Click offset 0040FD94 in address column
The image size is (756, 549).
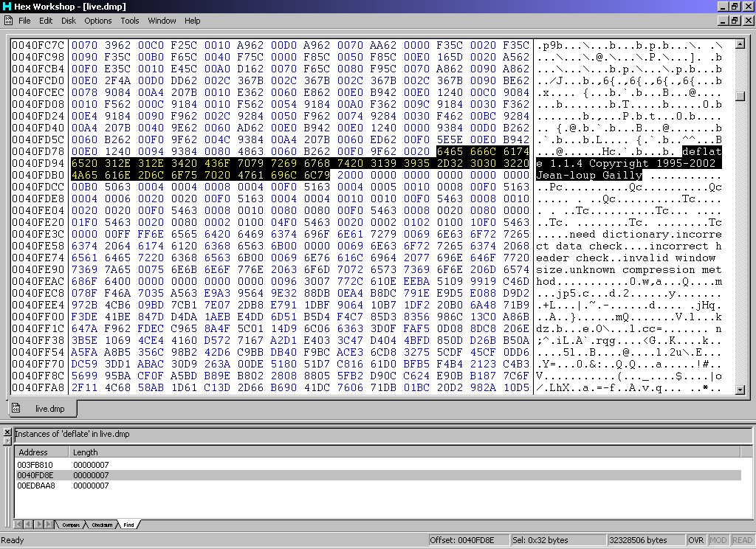click(38, 163)
